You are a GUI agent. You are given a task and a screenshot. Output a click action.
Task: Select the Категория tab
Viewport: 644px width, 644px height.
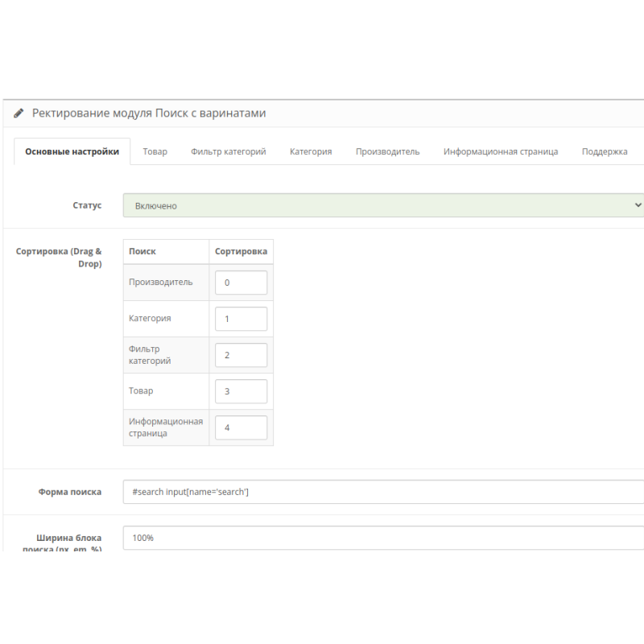[x=311, y=151]
